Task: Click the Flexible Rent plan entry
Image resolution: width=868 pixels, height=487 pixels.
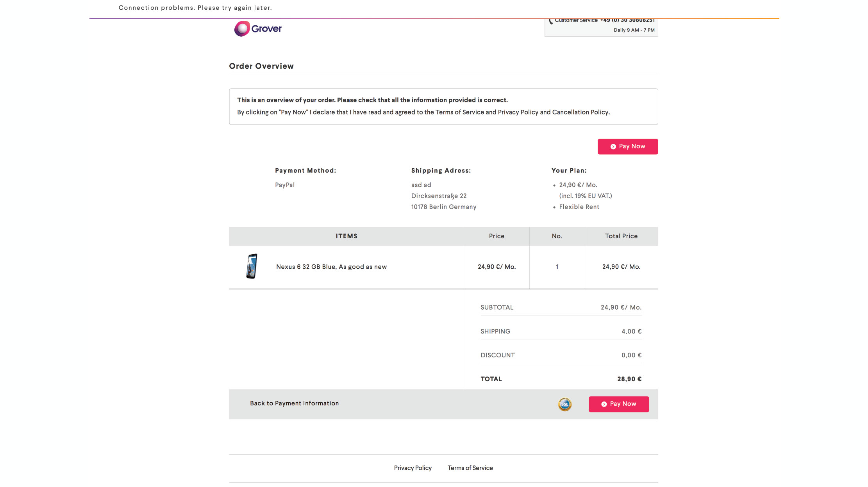Action: pos(579,207)
